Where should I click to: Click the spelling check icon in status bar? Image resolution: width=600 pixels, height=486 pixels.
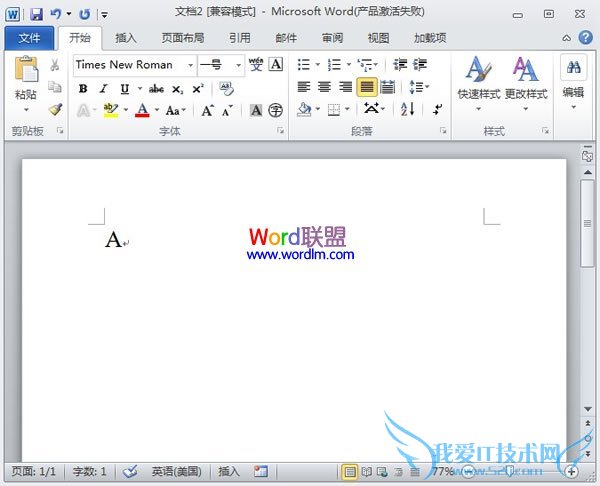pyautogui.click(x=130, y=471)
